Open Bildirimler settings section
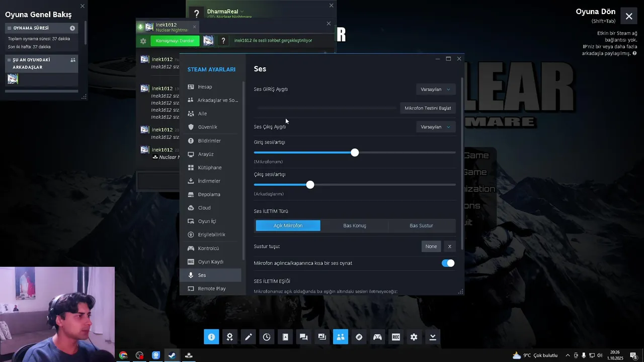644x362 pixels. pos(211,141)
